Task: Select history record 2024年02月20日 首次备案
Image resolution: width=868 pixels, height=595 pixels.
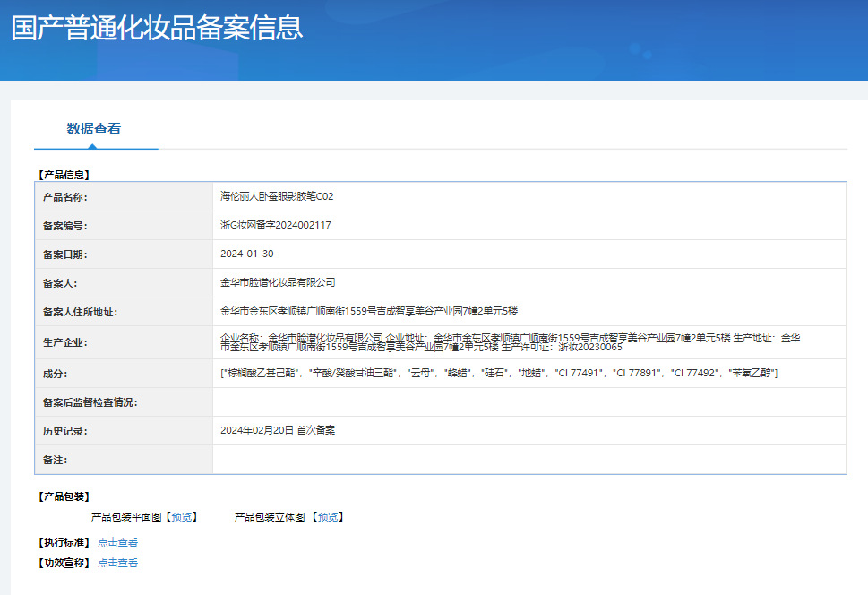Action: 278,430
